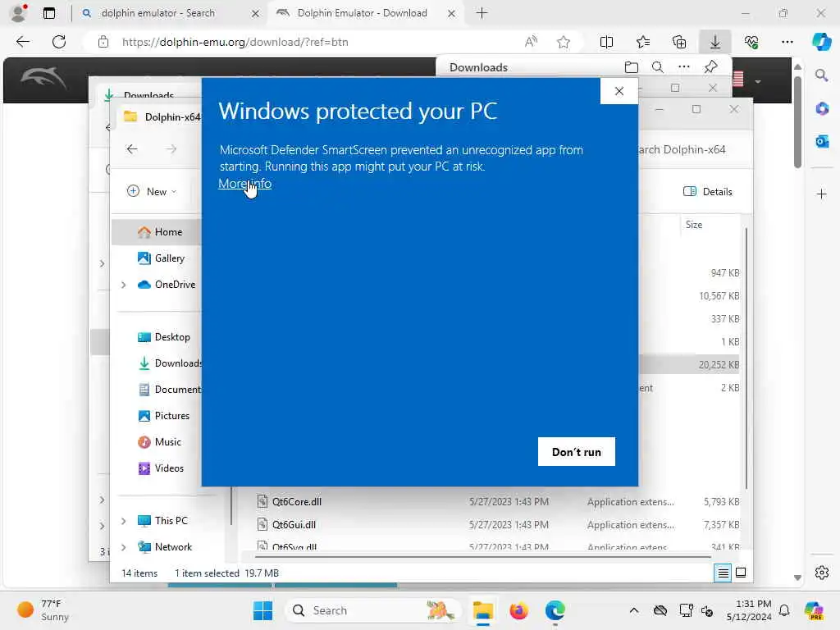
Task: Open more options in Downloads panel
Action: pyautogui.click(x=684, y=67)
